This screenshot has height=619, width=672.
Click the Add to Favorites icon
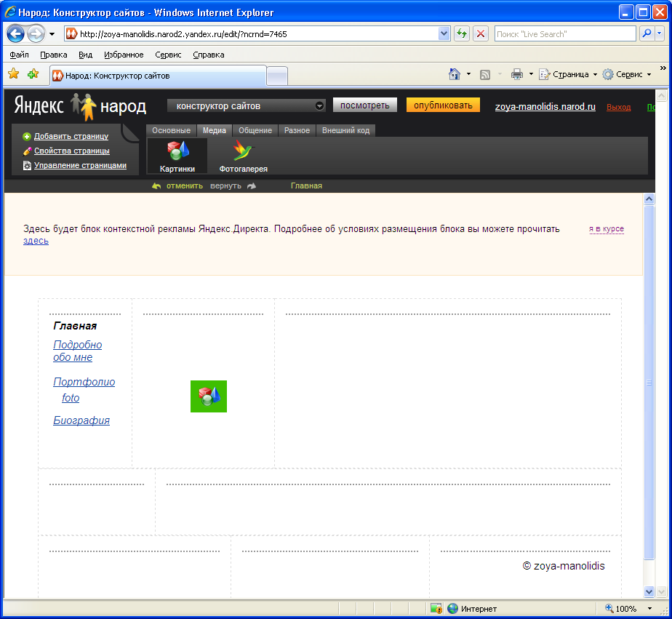coord(33,73)
